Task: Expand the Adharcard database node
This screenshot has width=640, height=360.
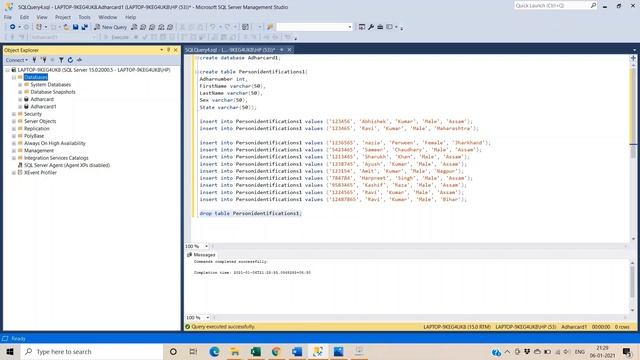Action: pos(20,99)
